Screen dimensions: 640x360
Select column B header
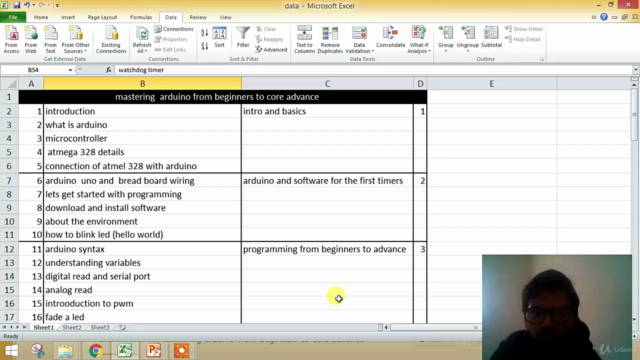[142, 84]
